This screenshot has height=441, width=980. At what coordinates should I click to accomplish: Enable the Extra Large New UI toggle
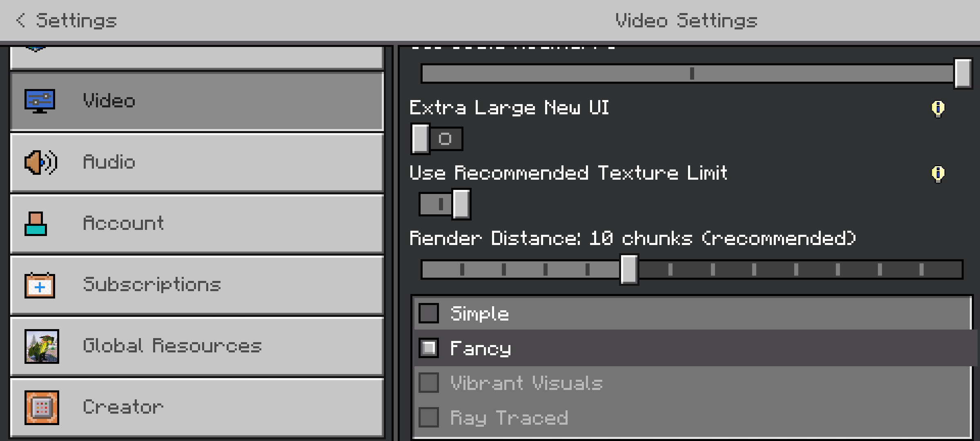coord(437,139)
